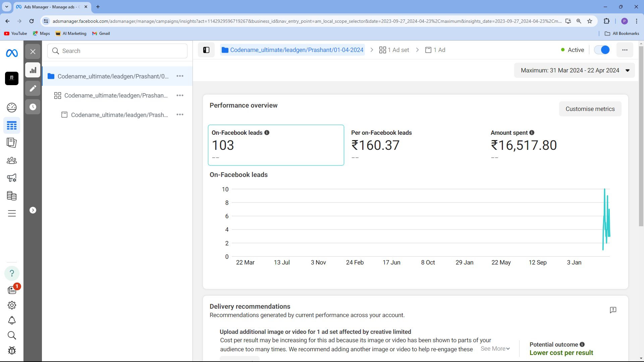
Task: Click the Customise metrics button
Action: tap(590, 109)
